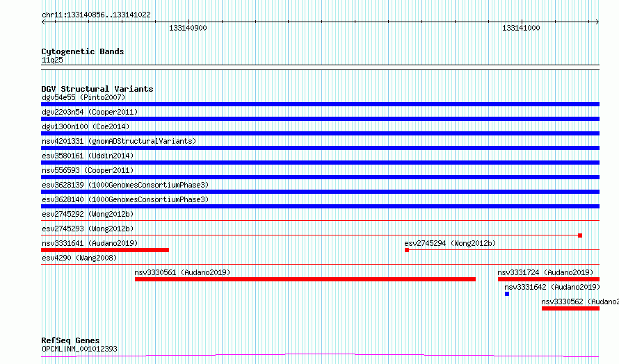Click the thin red line of esv4290
The image size is (619, 364).
(x=320, y=265)
